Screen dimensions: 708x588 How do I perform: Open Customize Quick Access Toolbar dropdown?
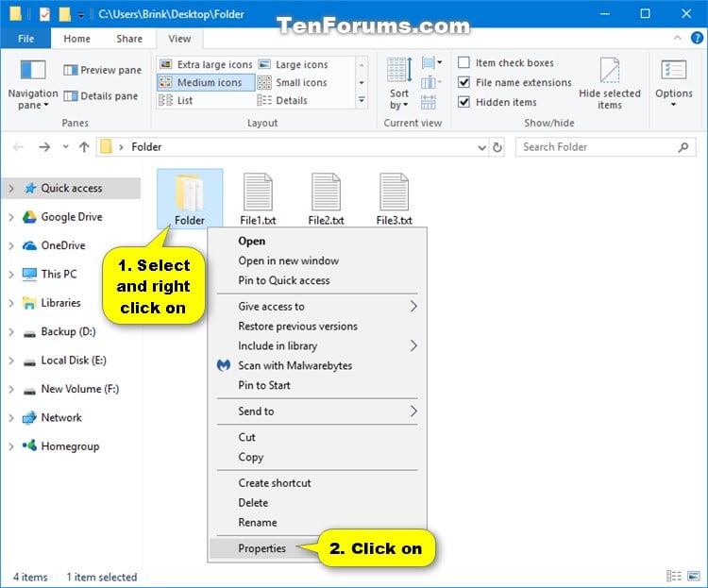pos(81,15)
